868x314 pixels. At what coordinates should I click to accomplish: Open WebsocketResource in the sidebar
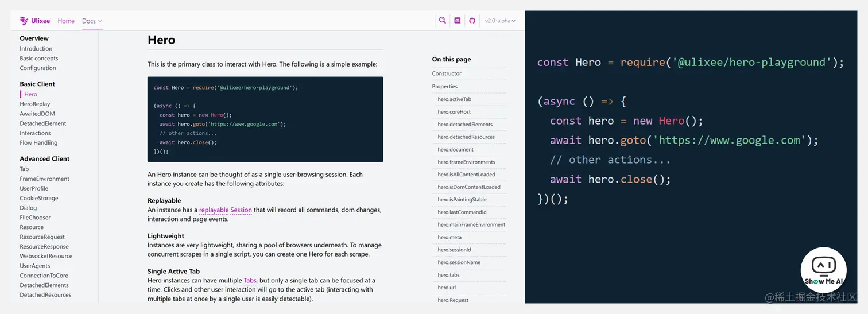coord(46,257)
